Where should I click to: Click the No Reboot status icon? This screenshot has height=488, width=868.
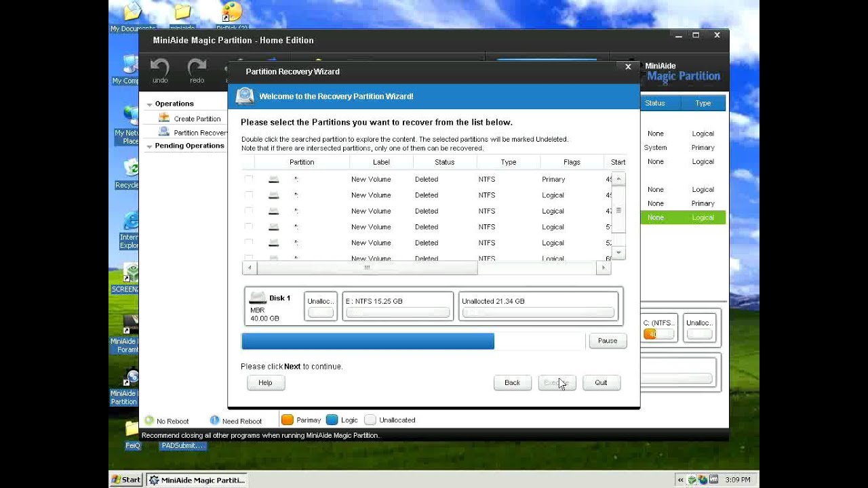149,420
